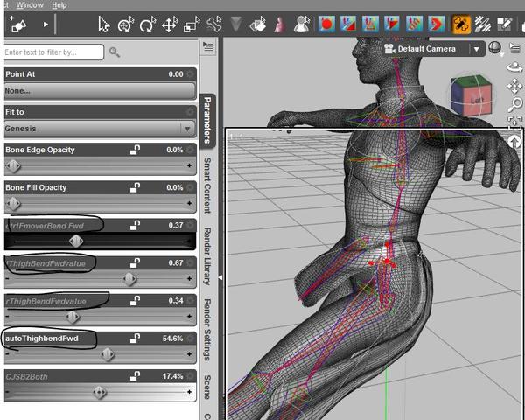Toggle lock on the 0.67 ThighBendFwdvalue row
525x420 pixels.
coord(136,262)
